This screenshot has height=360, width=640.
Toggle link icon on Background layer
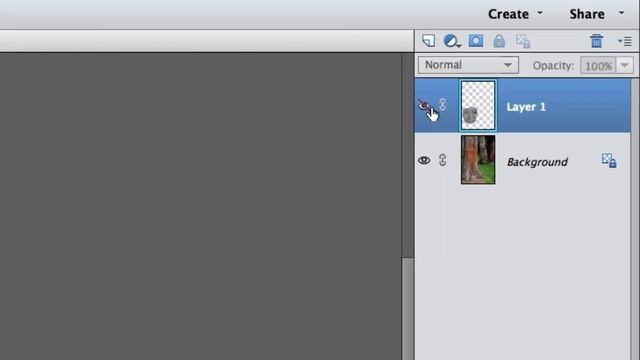point(442,160)
